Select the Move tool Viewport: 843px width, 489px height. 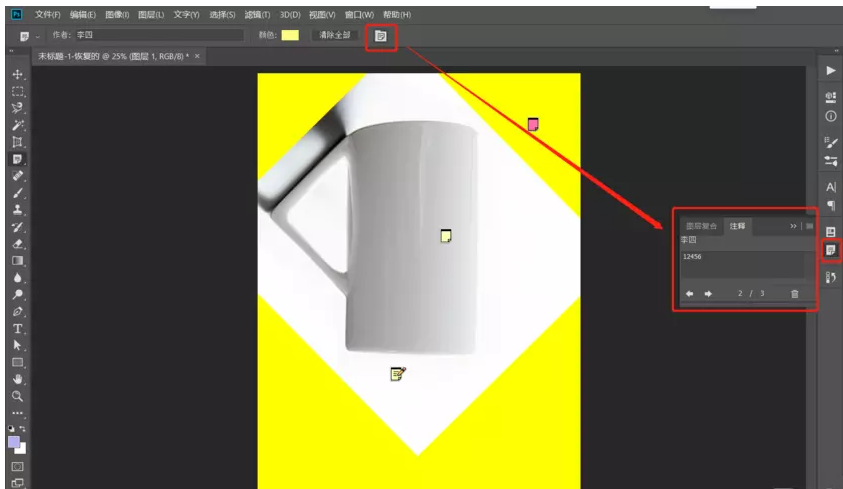(17, 74)
